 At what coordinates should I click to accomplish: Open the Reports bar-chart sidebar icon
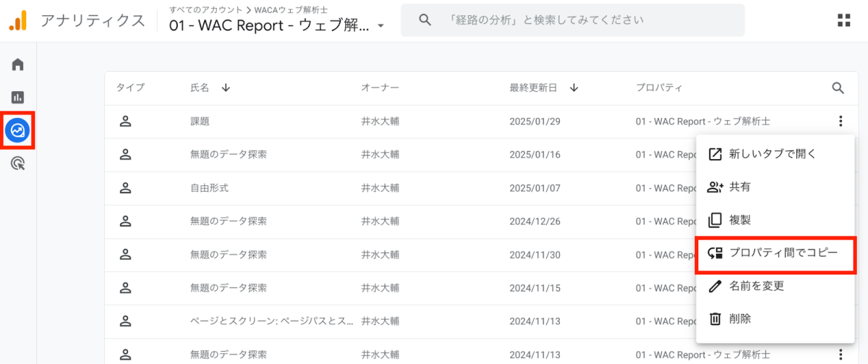click(18, 97)
